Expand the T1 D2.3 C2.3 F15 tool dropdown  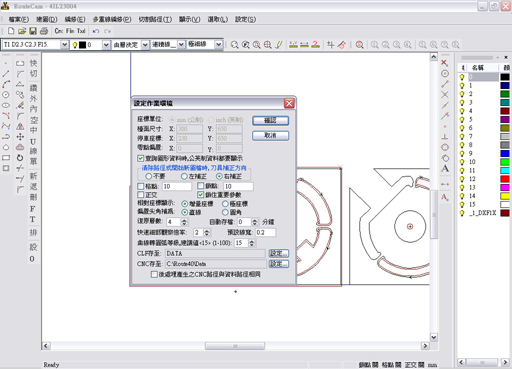(x=65, y=44)
